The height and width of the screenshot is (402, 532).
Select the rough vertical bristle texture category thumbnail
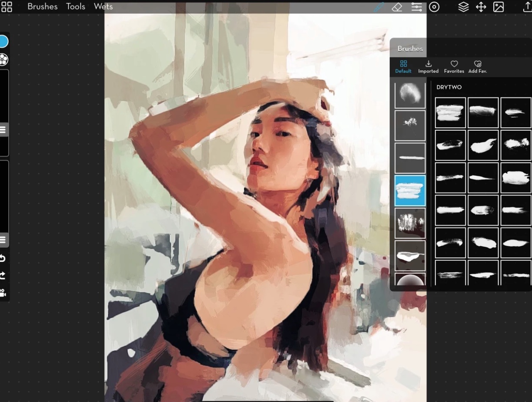tap(410, 223)
